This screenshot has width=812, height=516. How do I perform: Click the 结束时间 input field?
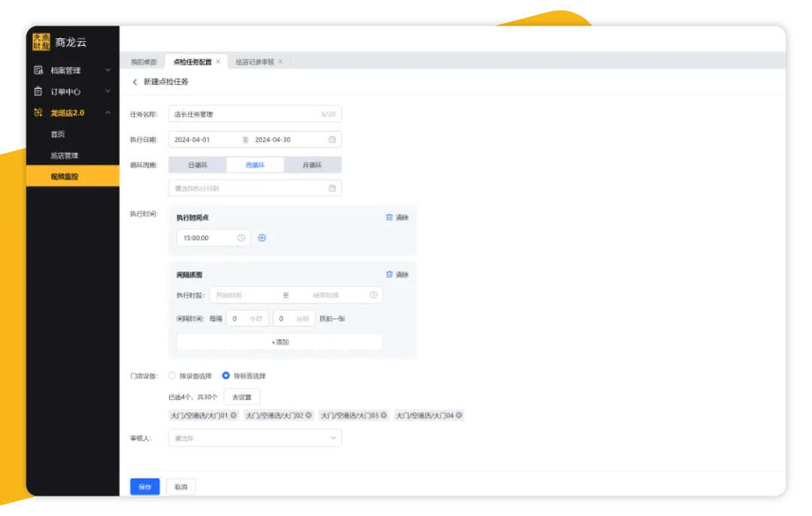click(x=326, y=295)
